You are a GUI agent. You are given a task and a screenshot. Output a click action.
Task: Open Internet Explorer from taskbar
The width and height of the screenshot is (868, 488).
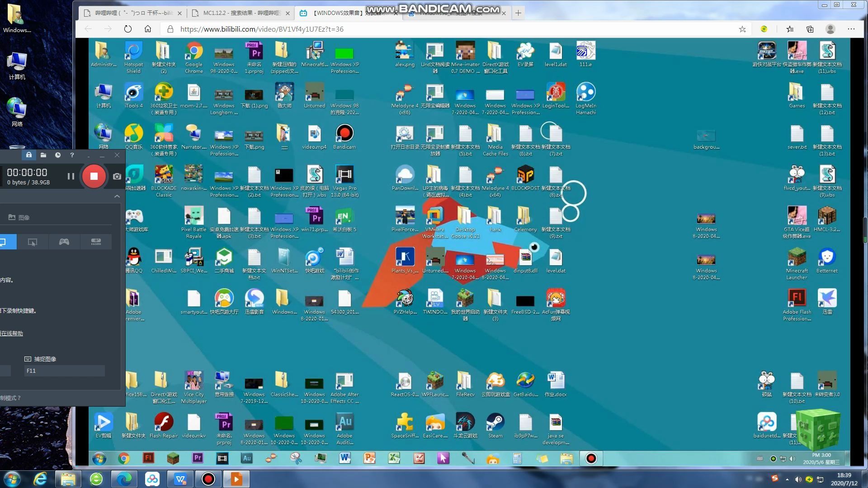40,479
